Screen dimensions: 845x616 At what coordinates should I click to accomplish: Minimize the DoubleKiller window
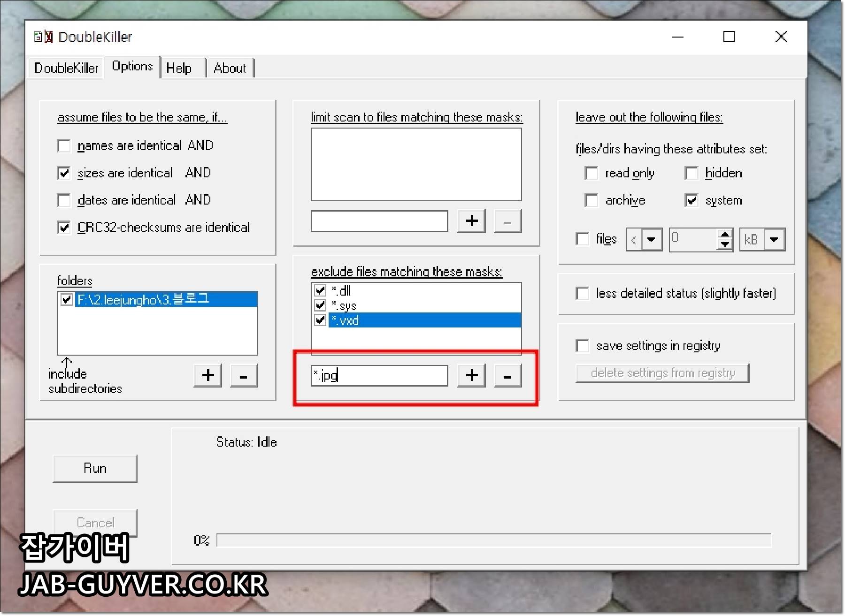coord(678,37)
